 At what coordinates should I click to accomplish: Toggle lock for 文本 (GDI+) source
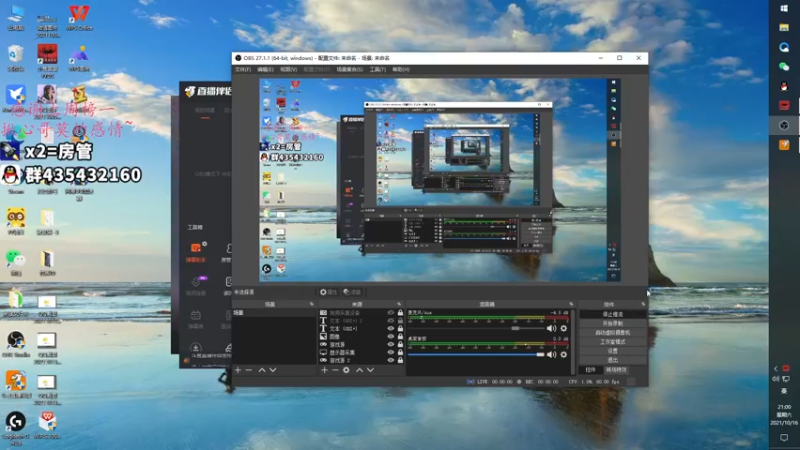coord(401,329)
